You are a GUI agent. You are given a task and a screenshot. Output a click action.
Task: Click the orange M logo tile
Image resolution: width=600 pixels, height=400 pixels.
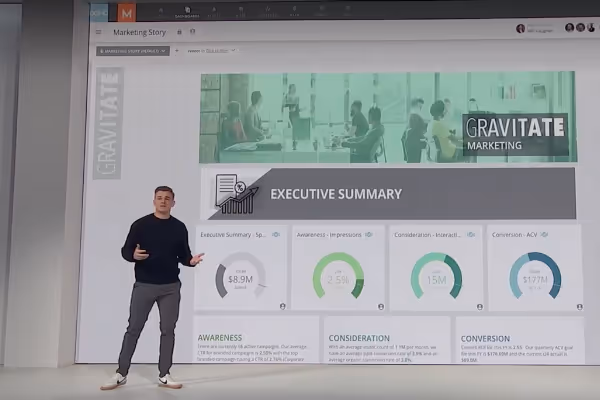(127, 13)
